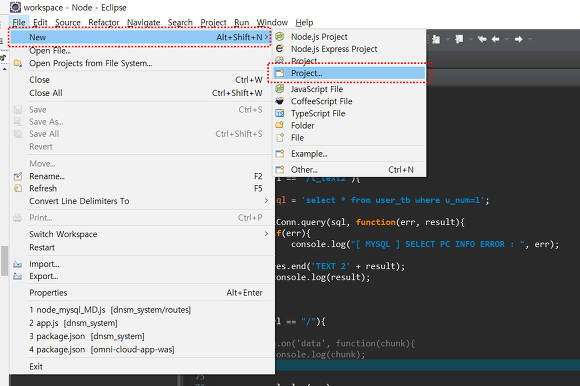The width and height of the screenshot is (580, 386).
Task: Choose Restart from File menu
Action: [x=141, y=247]
